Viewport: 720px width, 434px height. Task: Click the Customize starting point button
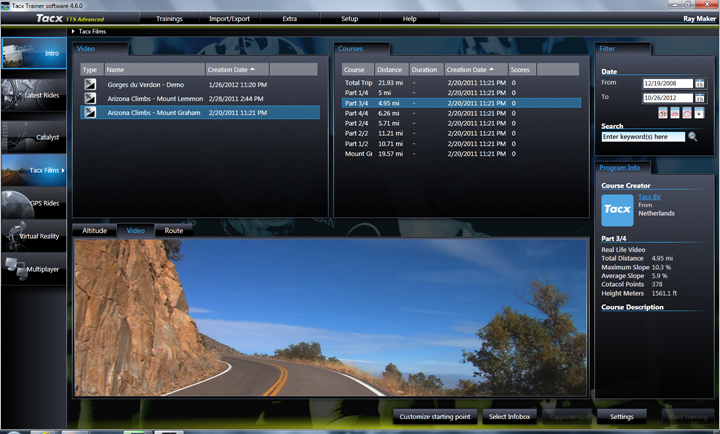point(435,417)
